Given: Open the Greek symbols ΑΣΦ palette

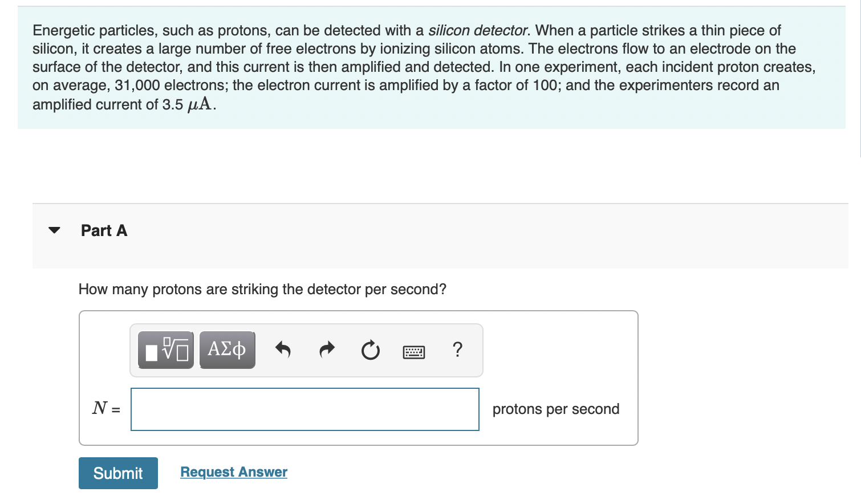Looking at the screenshot, I should pyautogui.click(x=227, y=350).
